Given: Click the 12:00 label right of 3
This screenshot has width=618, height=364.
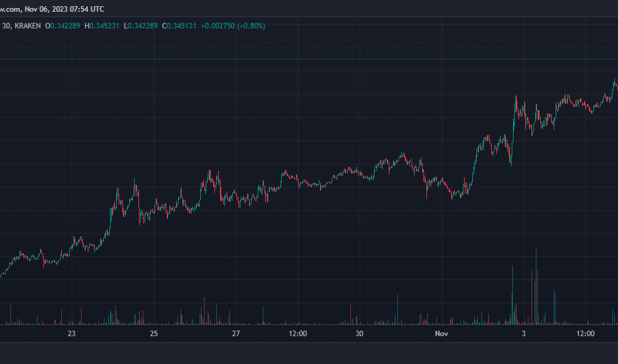Looking at the screenshot, I should [x=585, y=334].
